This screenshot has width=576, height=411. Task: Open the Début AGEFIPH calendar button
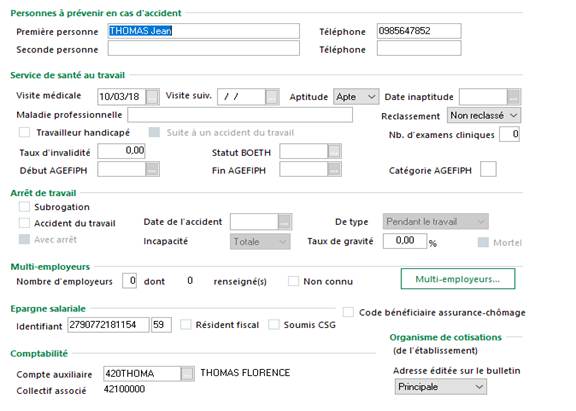coord(152,169)
